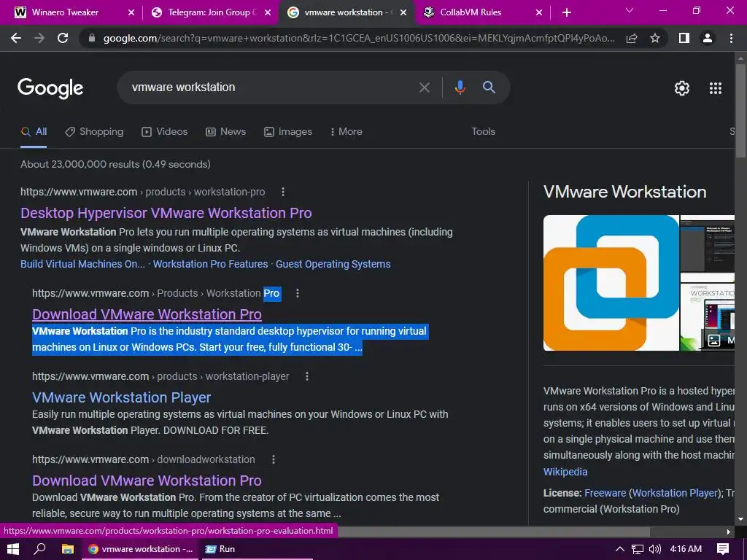Open the taskbar clock showing 4:16 AM
The width and height of the screenshot is (747, 560).
(686, 549)
